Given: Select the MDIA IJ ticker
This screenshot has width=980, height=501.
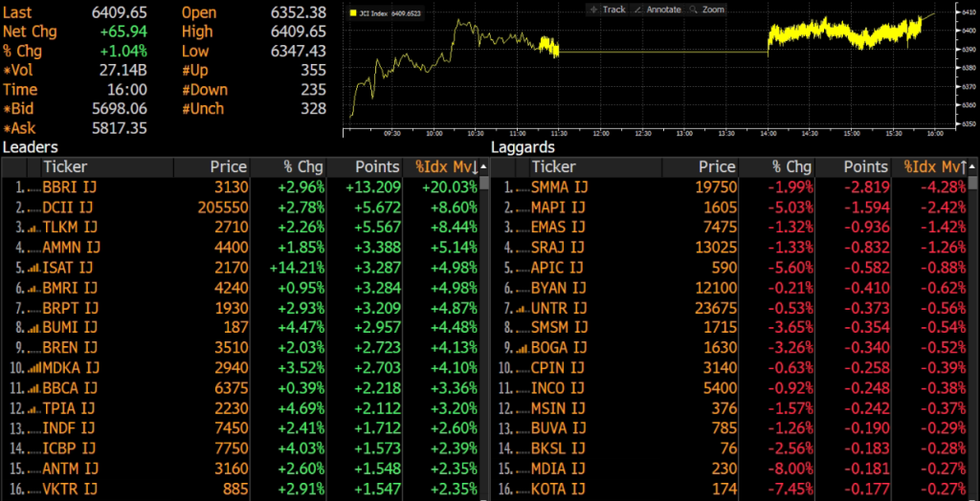Looking at the screenshot, I should pyautogui.click(x=558, y=468).
